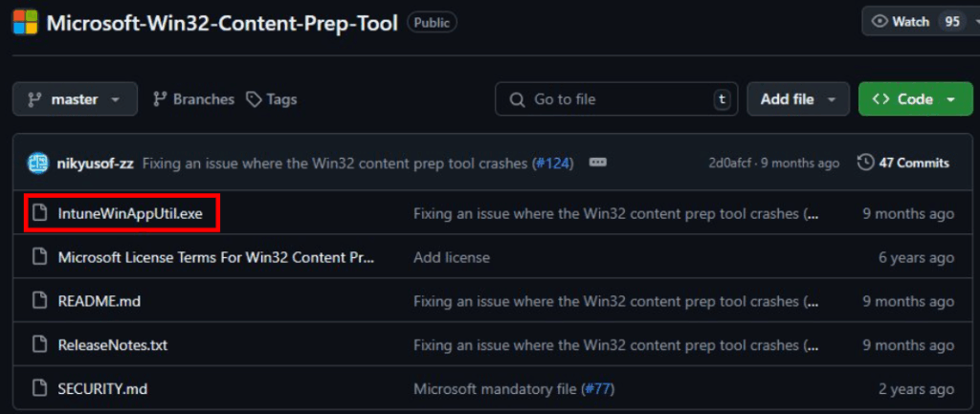This screenshot has height=414, width=980.
Task: Click the nikyusof-zz author avatar
Action: point(37,163)
